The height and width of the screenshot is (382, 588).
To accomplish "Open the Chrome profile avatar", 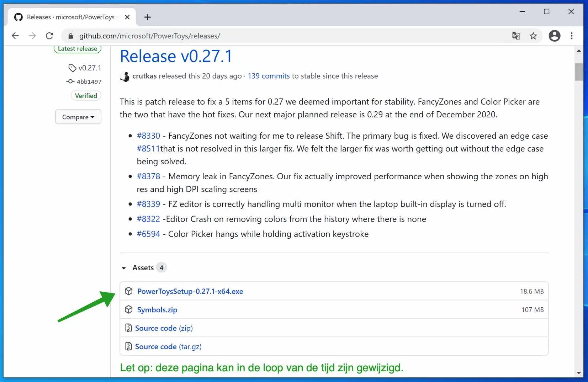I will click(x=554, y=36).
